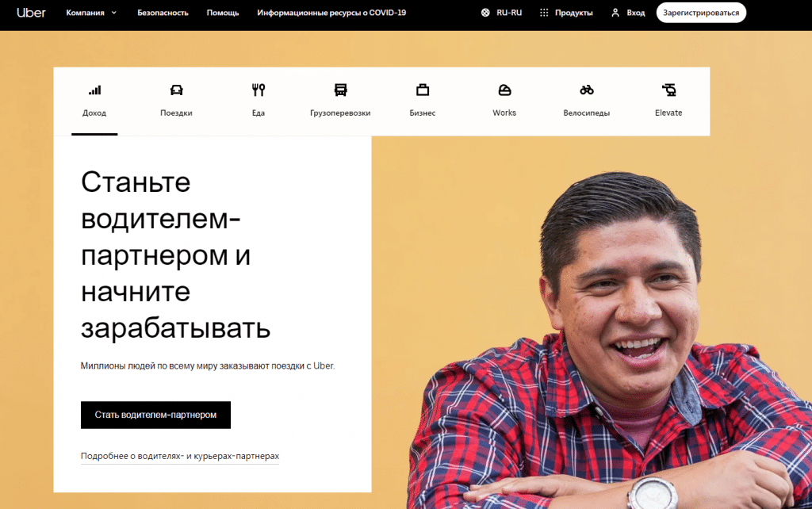The width and height of the screenshot is (812, 509).
Task: Open the Безопасность menu item
Action: click(x=163, y=13)
